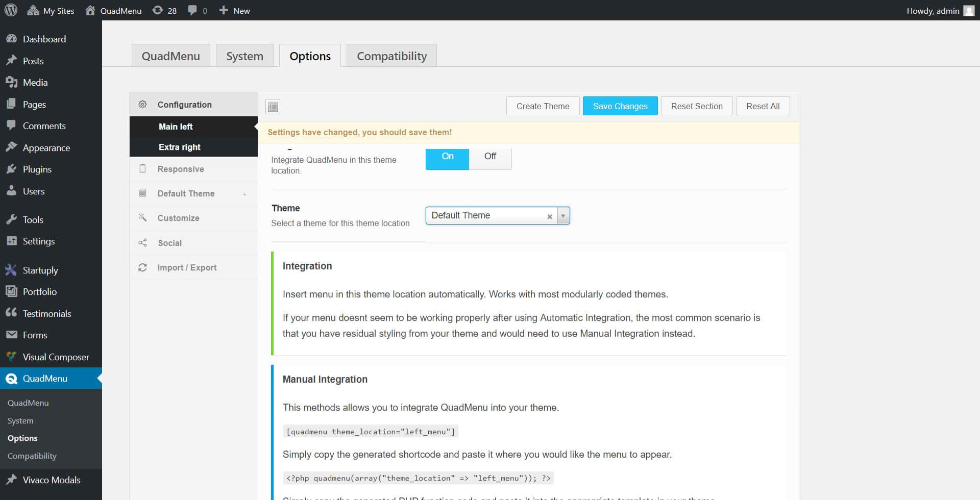The height and width of the screenshot is (500, 980).
Task: Open the Testimonials section
Action: [51, 313]
